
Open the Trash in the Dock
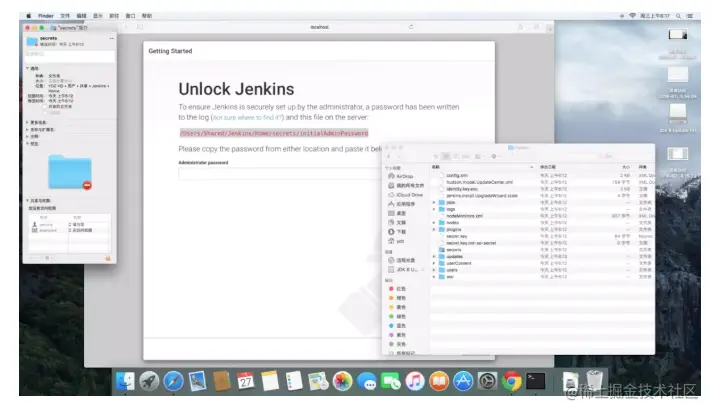tap(594, 380)
